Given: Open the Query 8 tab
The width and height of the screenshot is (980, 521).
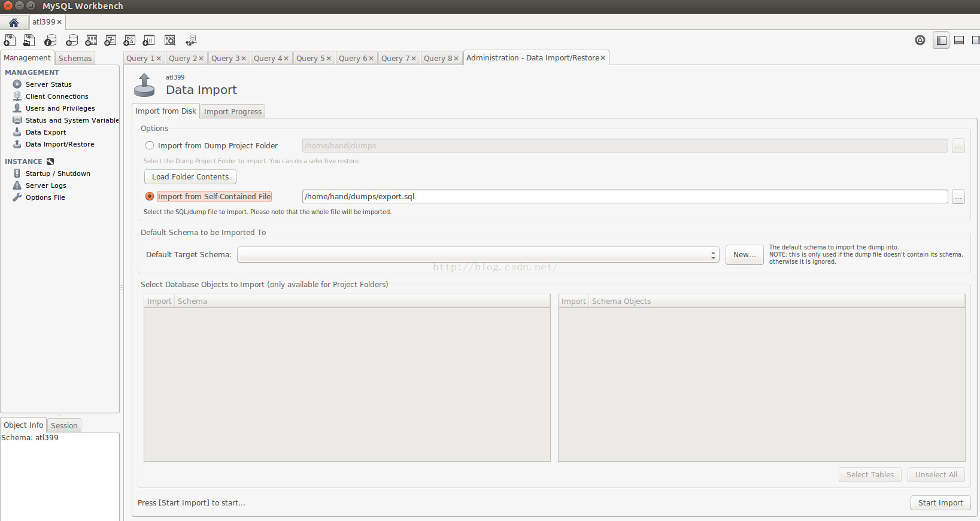Looking at the screenshot, I should (x=438, y=58).
